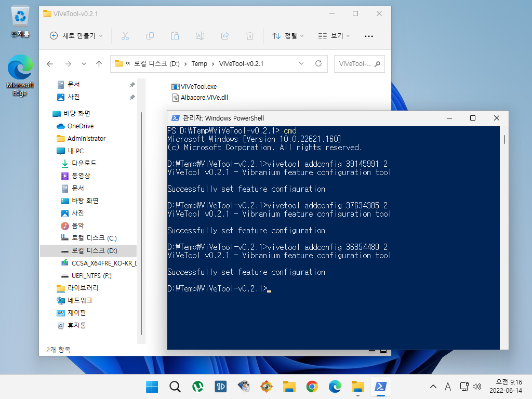The height and width of the screenshot is (399, 532).
Task: Click ViVeTool-v0.2.1 breadcrumb segment
Action: coord(241,64)
